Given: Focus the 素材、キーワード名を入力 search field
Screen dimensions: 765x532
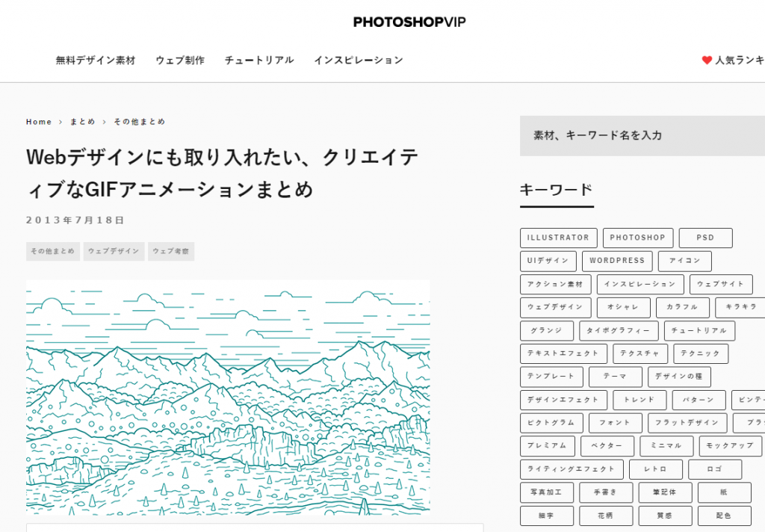Looking at the screenshot, I should pyautogui.click(x=642, y=136).
